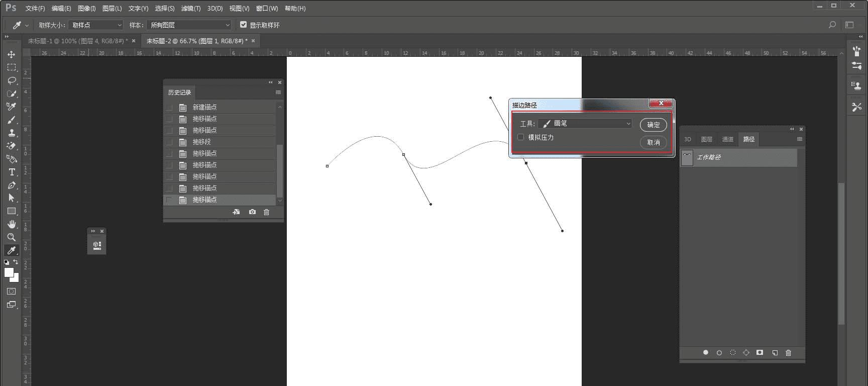Switch to 未标题-1 document tab
The height and width of the screenshot is (386, 868).
coord(77,41)
